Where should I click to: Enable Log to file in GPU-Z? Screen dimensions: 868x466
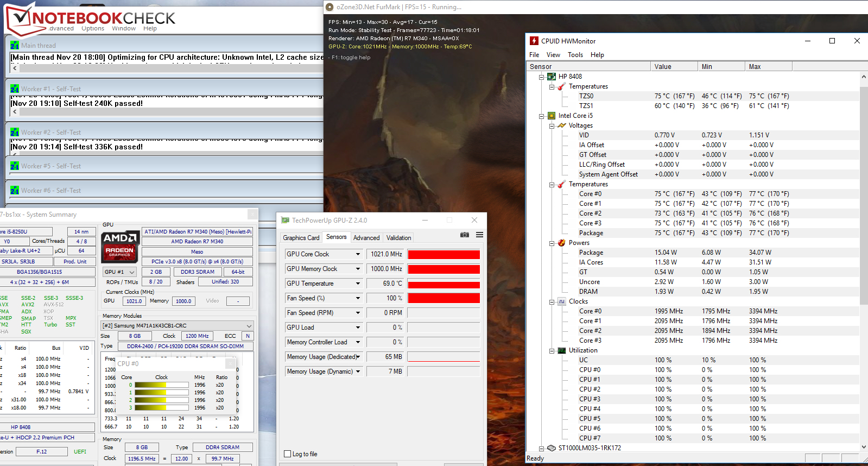(x=288, y=454)
